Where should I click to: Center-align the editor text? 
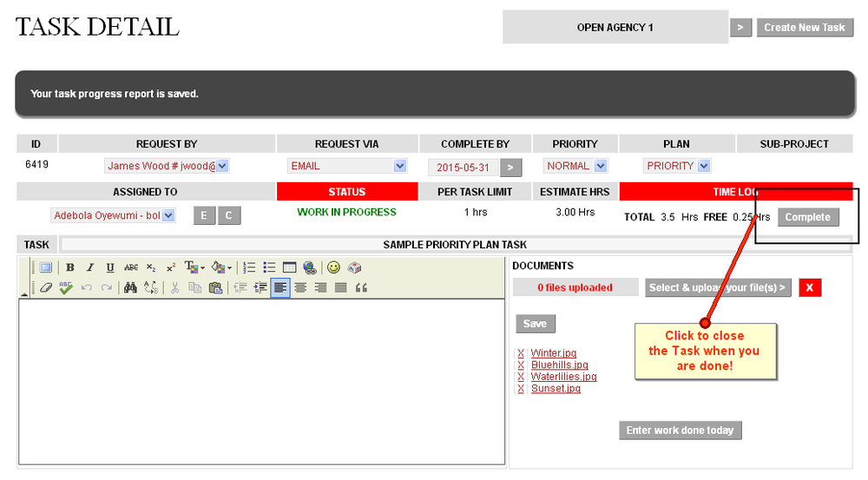[300, 288]
